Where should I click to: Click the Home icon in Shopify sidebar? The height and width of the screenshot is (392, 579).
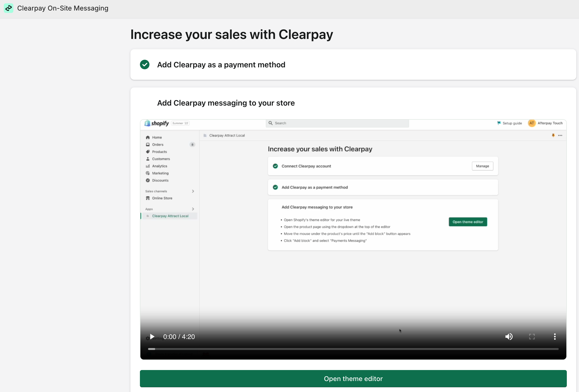click(x=148, y=137)
